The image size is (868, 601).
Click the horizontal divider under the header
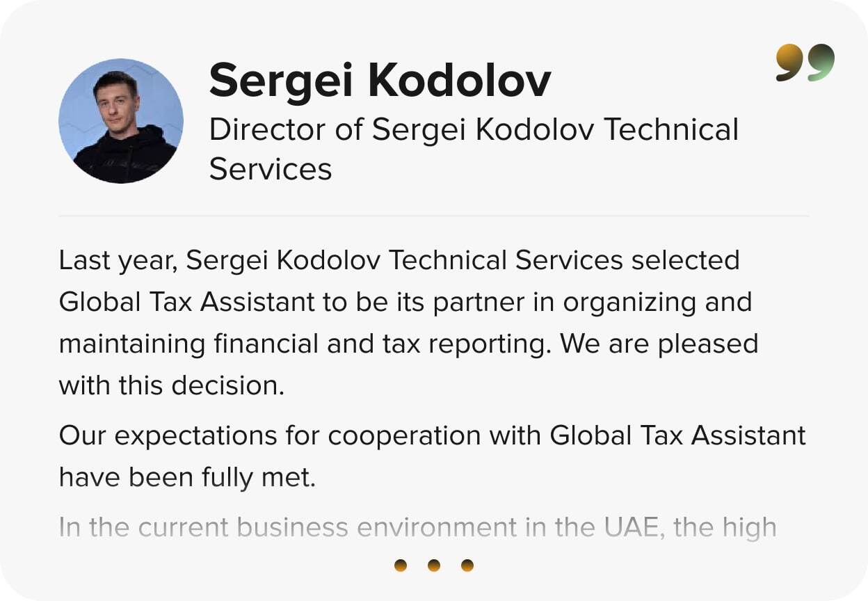[434, 216]
